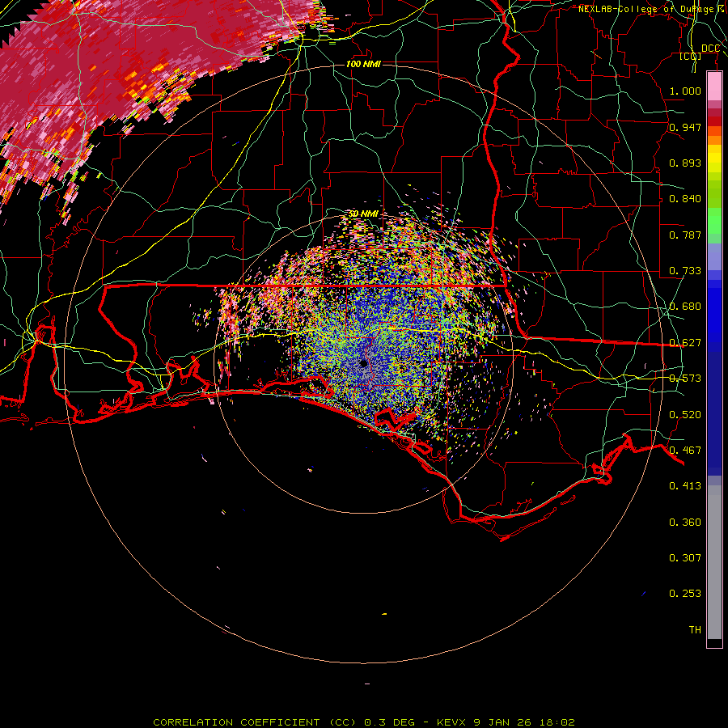Click the 0.840 legend value
The height and width of the screenshot is (728, 728).
(685, 199)
